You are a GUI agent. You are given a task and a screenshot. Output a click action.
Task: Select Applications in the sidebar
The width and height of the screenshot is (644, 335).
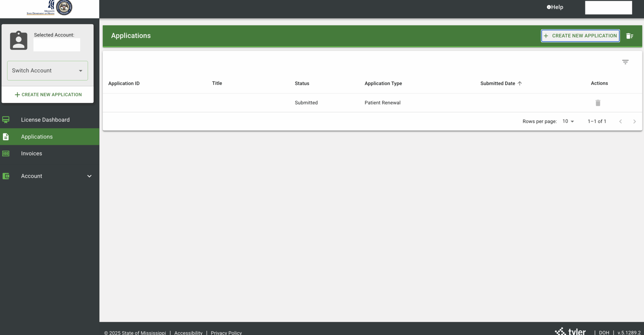click(37, 137)
